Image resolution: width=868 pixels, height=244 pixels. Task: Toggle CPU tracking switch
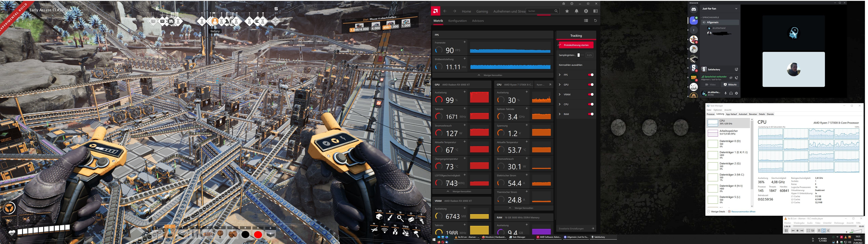[x=591, y=104]
